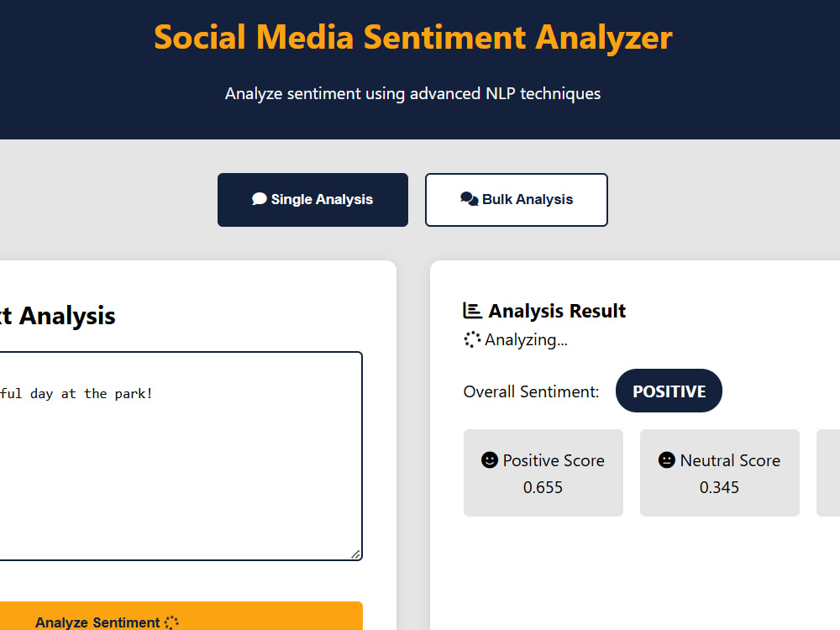Click the 'day at the park!' text in textarea

point(91,394)
